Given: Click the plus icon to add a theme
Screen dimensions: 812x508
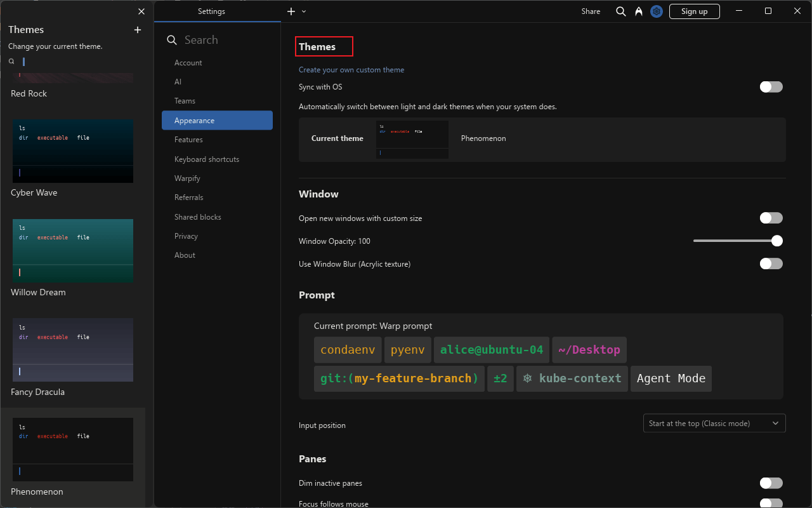Looking at the screenshot, I should tap(138, 30).
